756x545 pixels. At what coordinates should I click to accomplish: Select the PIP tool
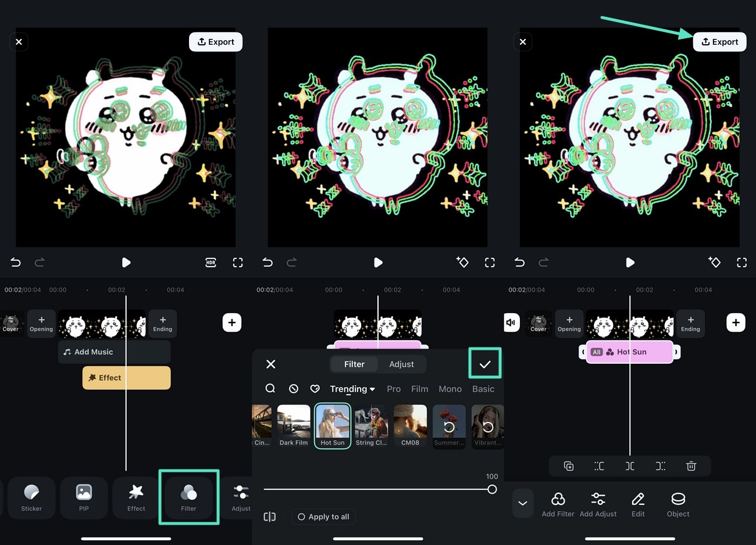coord(84,497)
